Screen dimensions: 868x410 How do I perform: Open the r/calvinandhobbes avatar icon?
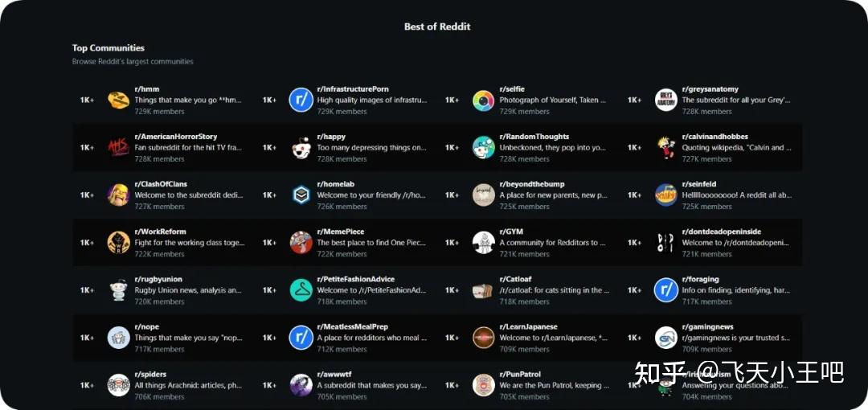coord(665,148)
